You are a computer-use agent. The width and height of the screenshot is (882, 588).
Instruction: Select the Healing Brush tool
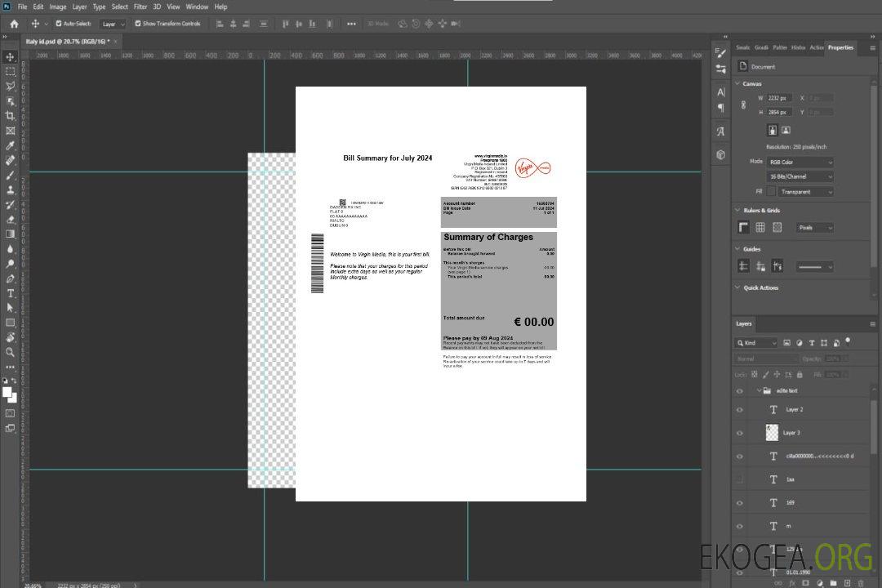(x=10, y=160)
